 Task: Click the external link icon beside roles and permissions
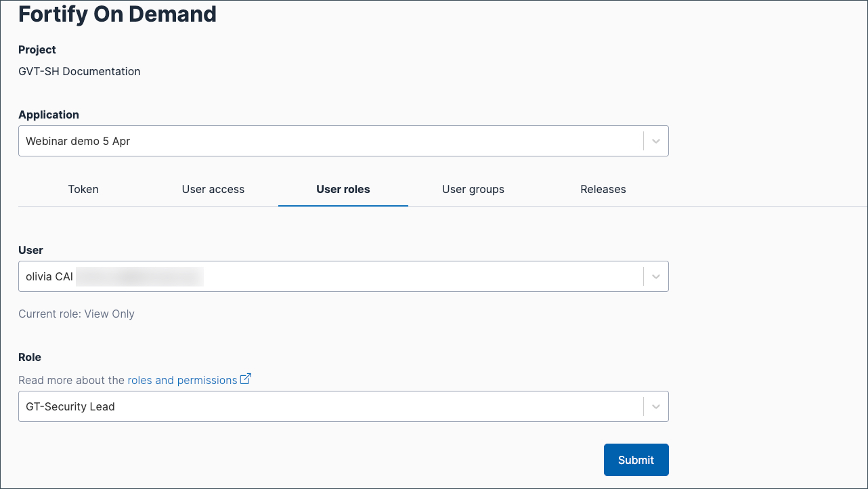[x=246, y=379]
